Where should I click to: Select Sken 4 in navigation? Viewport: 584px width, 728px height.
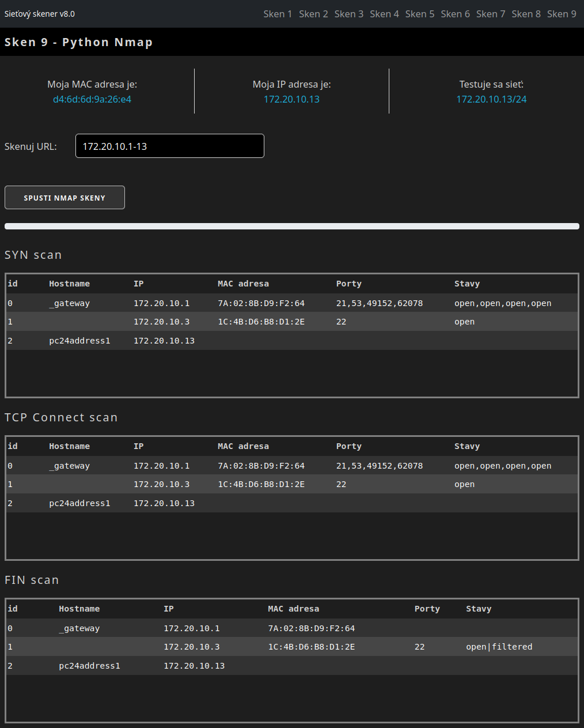click(x=384, y=14)
